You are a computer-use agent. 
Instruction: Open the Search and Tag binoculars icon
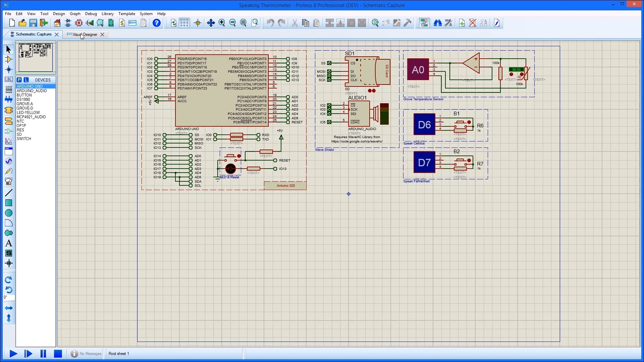click(437, 23)
